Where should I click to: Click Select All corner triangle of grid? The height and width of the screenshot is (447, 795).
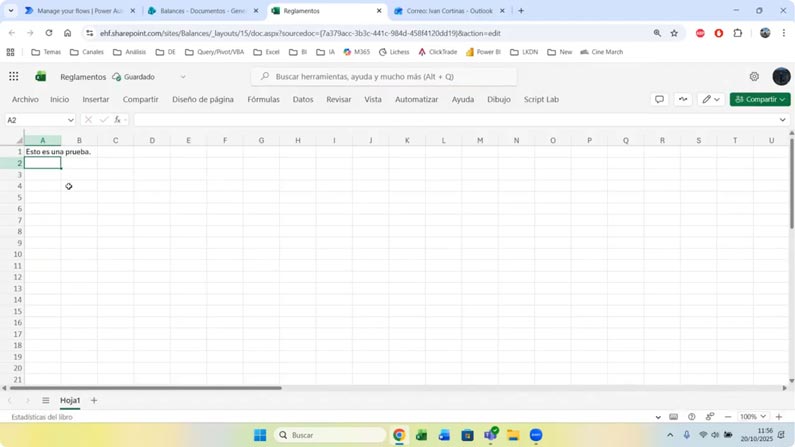(x=19, y=140)
